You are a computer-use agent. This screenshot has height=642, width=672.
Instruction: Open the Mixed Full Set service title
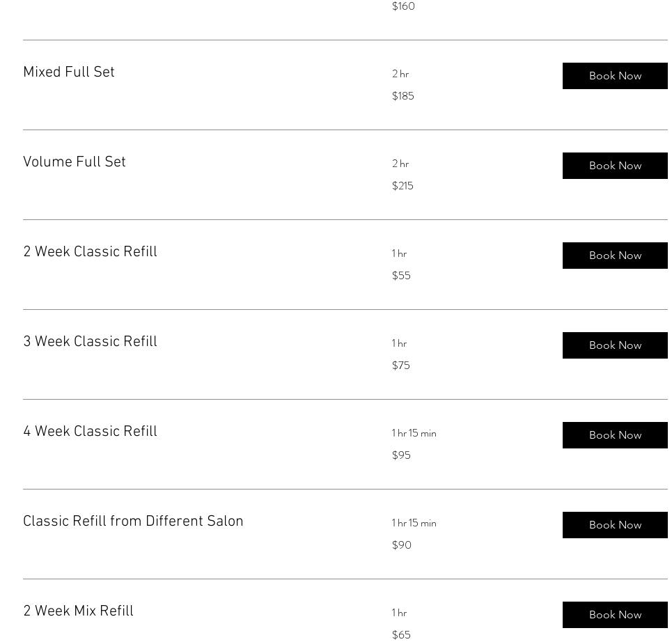click(69, 73)
